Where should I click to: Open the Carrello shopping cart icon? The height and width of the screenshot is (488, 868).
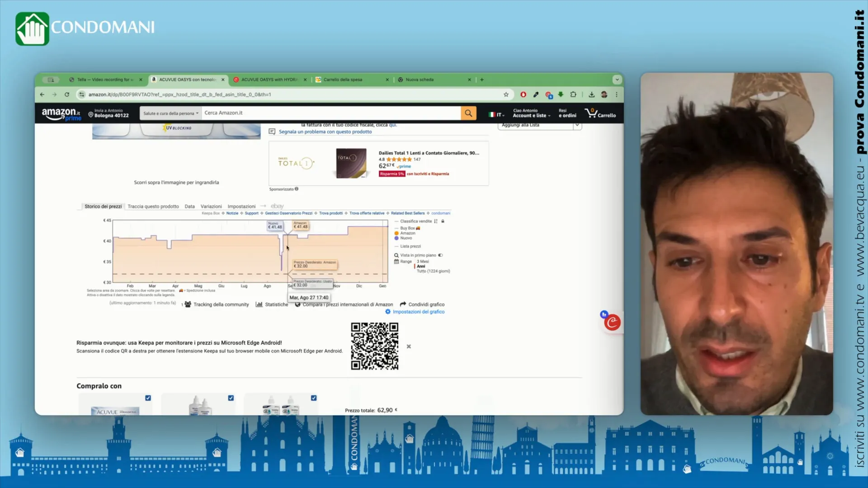pos(600,113)
